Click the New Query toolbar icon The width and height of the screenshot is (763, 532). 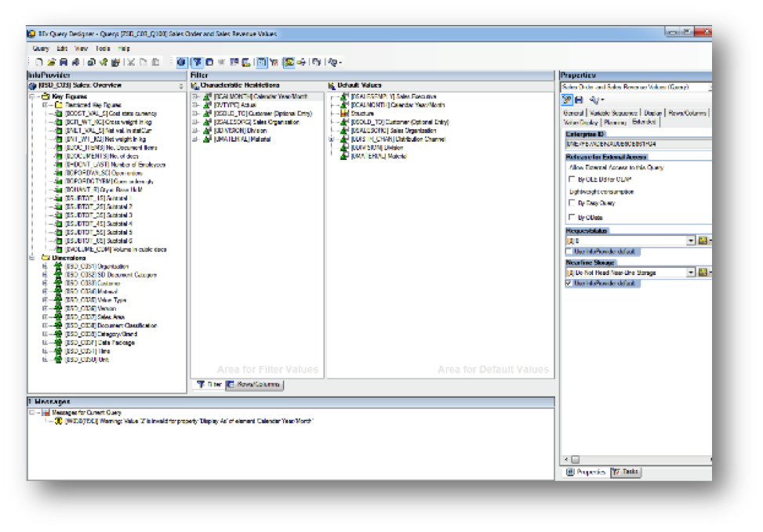[x=39, y=62]
